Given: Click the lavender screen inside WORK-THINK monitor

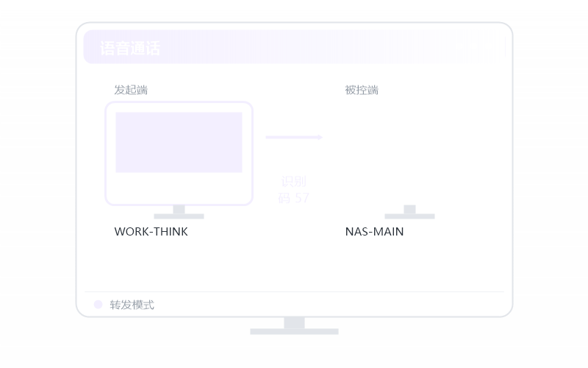Looking at the screenshot, I should pos(179,142).
